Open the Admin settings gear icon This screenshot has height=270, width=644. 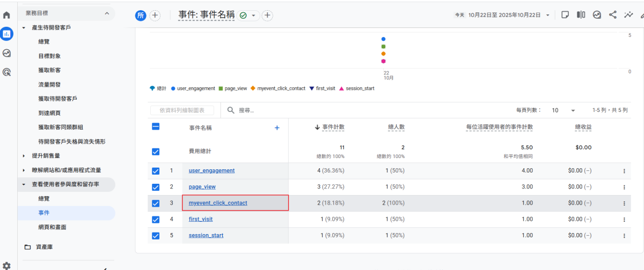7,265
